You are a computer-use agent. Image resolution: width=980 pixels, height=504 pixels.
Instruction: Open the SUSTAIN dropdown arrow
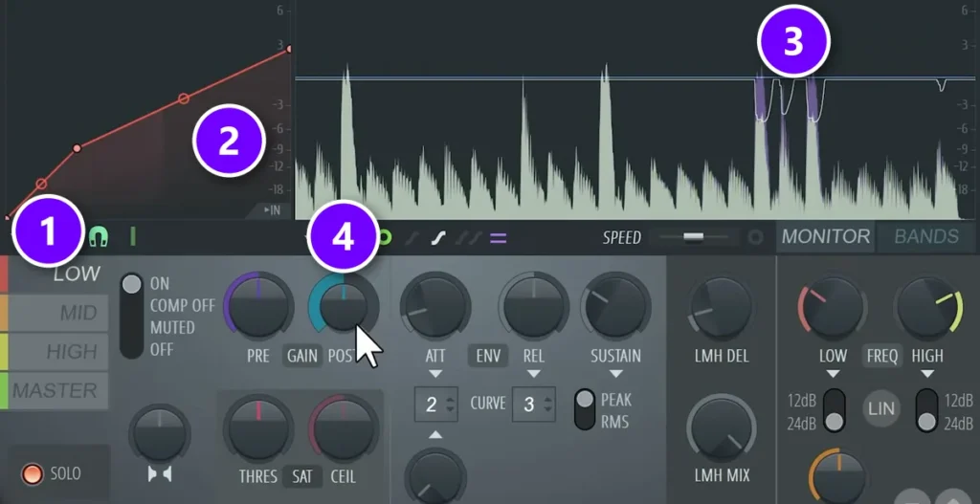[x=615, y=374]
